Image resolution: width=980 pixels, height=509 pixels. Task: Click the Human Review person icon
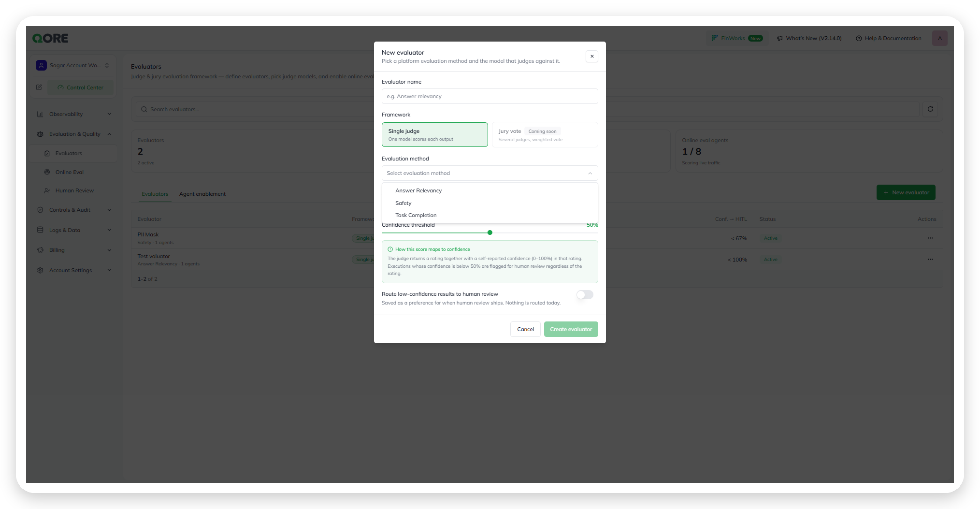pyautogui.click(x=47, y=190)
